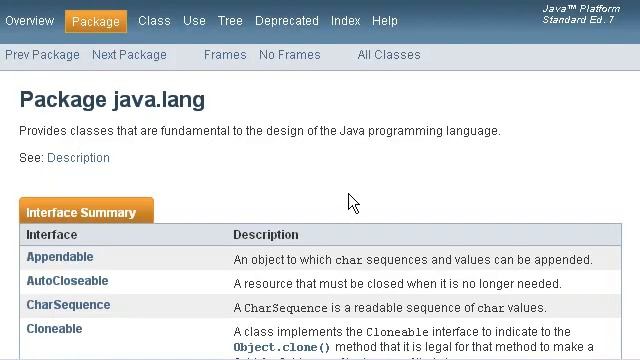Click the Description column header
The height and width of the screenshot is (360, 640).
coord(266,235)
